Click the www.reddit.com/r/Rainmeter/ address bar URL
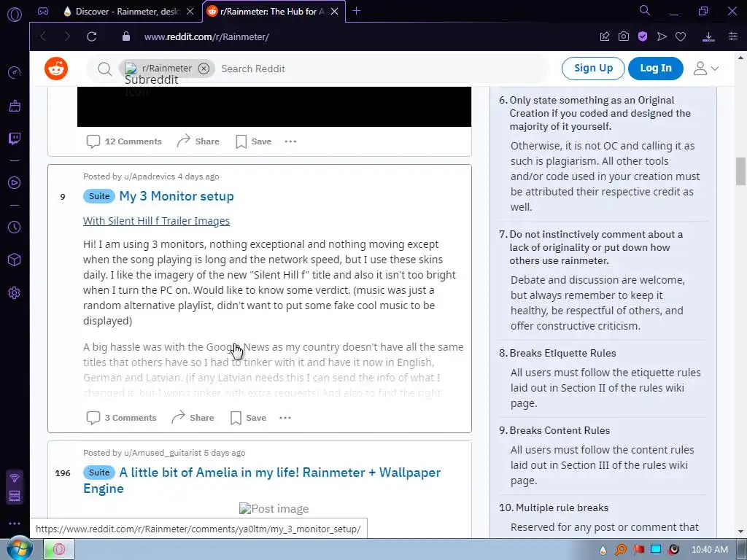Viewport: 747px width, 560px height. pos(206,36)
